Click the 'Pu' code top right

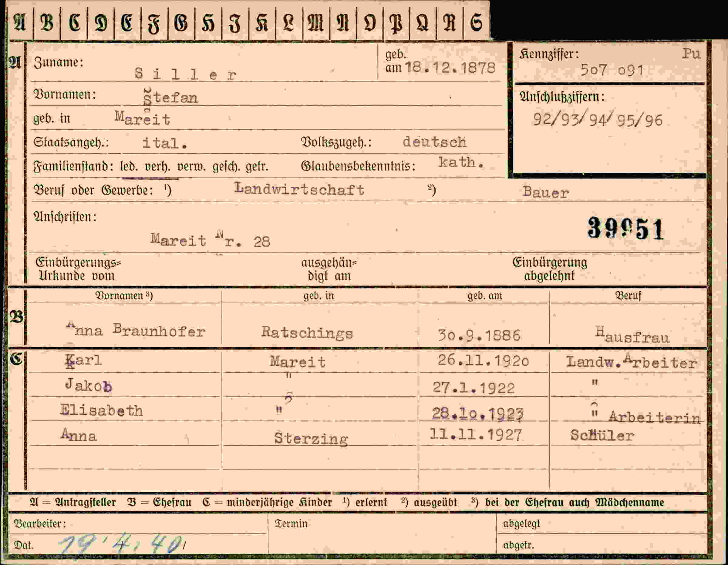(691, 54)
